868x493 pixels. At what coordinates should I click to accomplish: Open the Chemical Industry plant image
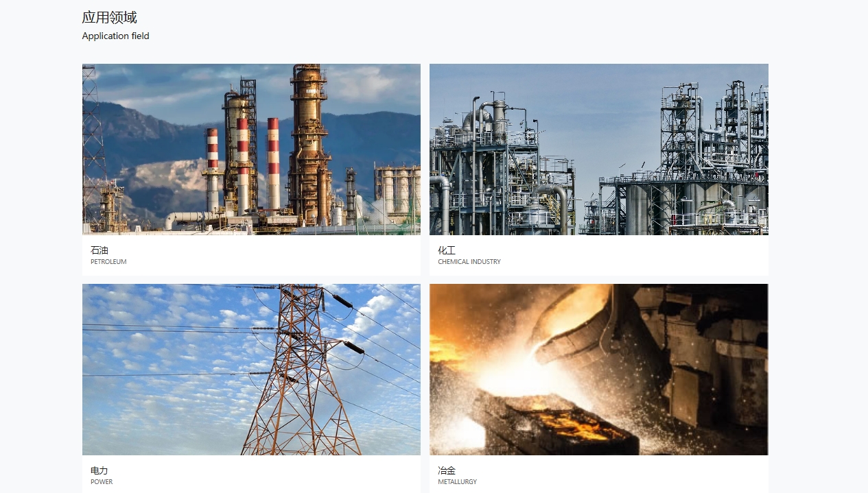599,149
